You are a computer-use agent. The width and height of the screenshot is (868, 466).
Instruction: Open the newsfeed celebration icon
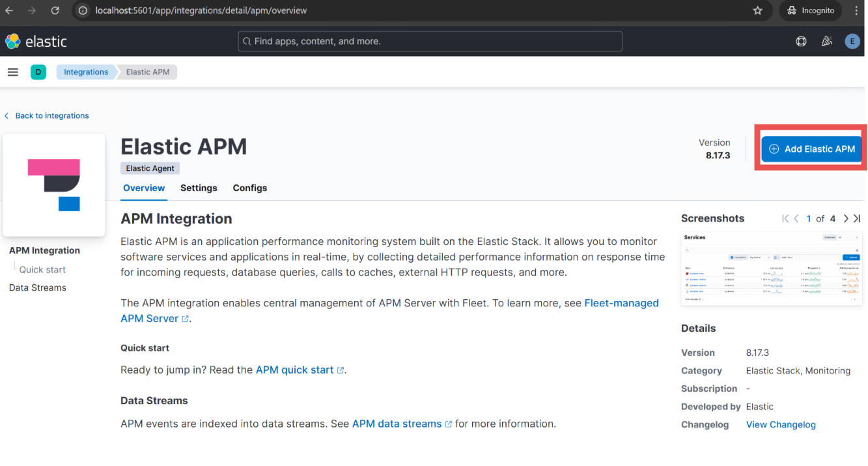827,42
